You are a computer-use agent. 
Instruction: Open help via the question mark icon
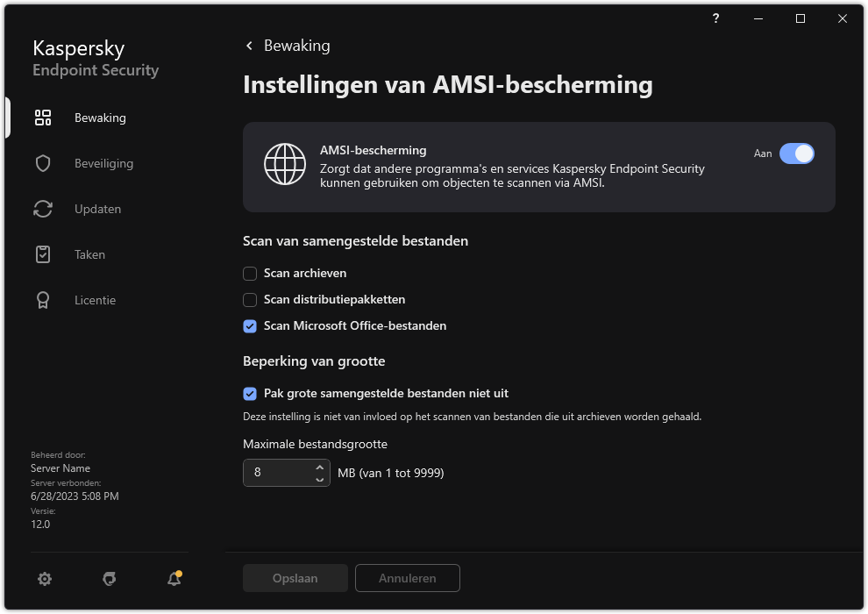point(715,18)
